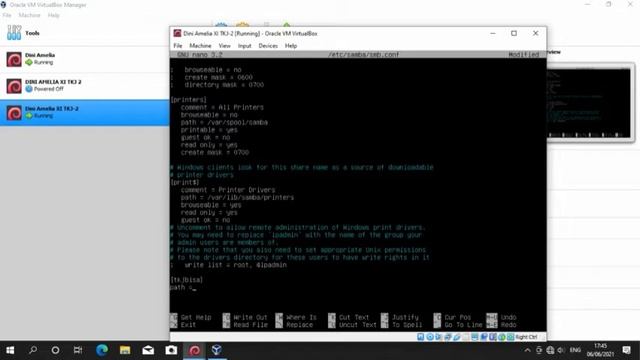Click the shared folders indicator in VM status bar

coord(465,337)
